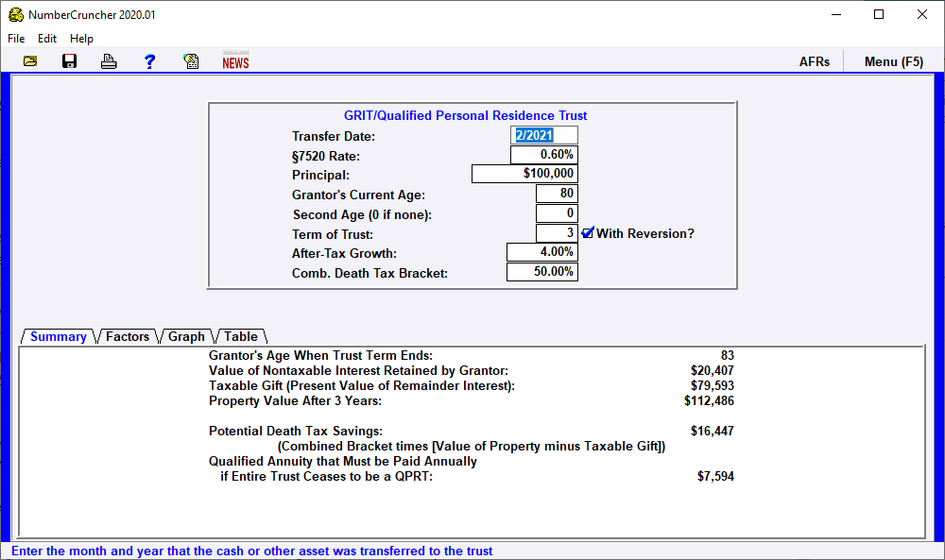
Task: Open help with the blue question mark
Action: click(x=149, y=61)
